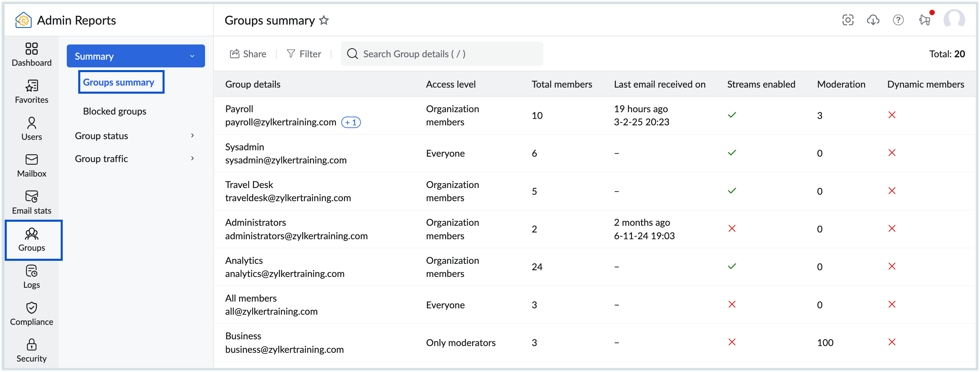
Task: Click the +1 badge beside payroll email
Action: [351, 122]
